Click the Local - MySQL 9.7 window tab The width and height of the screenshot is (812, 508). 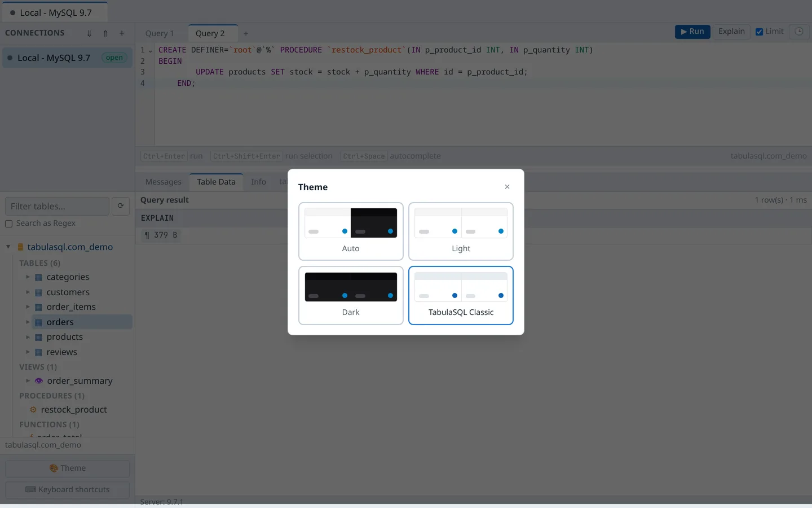[54, 12]
